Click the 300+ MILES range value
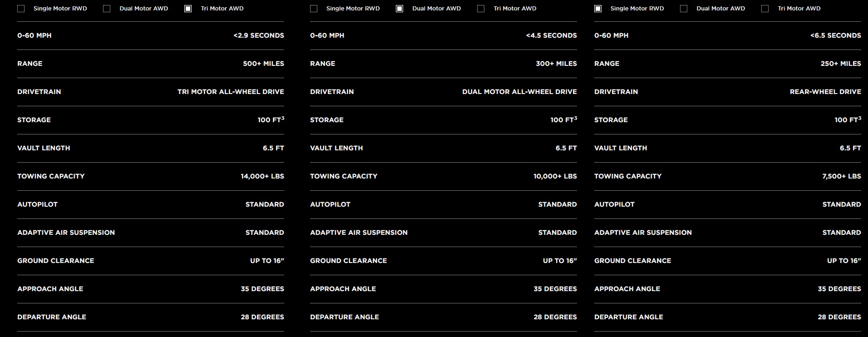The image size is (868, 337). (556, 64)
